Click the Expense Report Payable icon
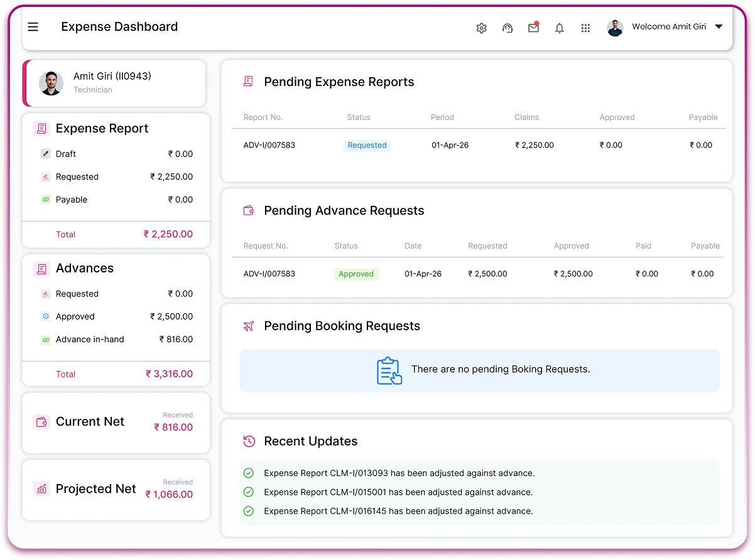 (x=45, y=200)
